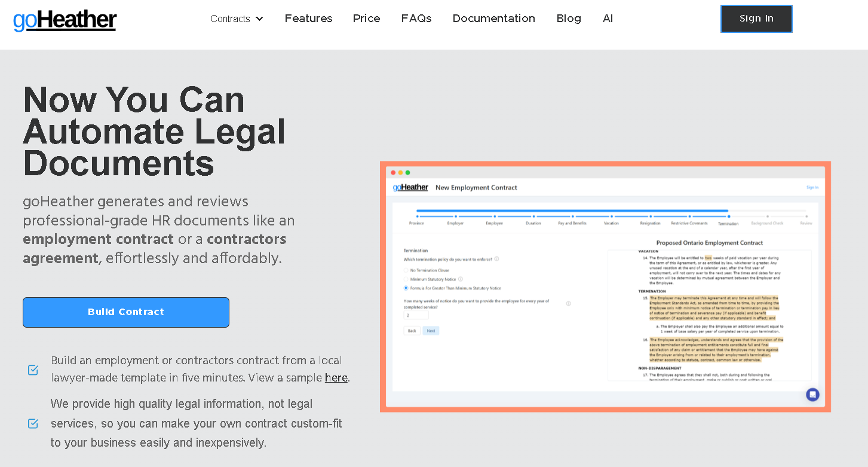Click the Build Contract button
This screenshot has width=868, height=467.
126,312
